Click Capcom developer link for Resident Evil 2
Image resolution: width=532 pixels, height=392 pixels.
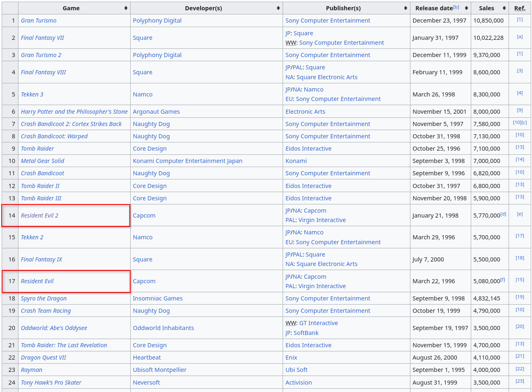144,215
